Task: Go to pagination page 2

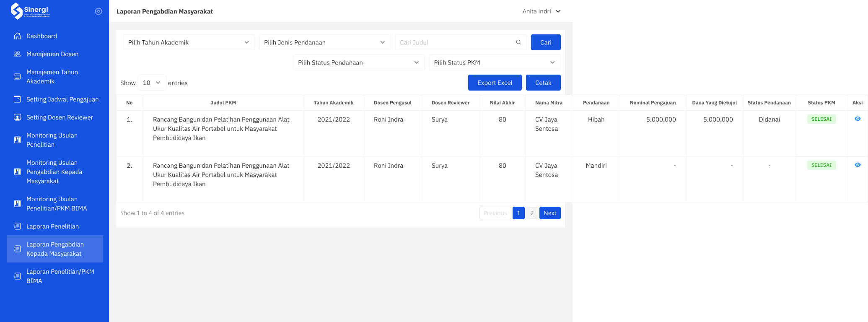Action: 532,213
